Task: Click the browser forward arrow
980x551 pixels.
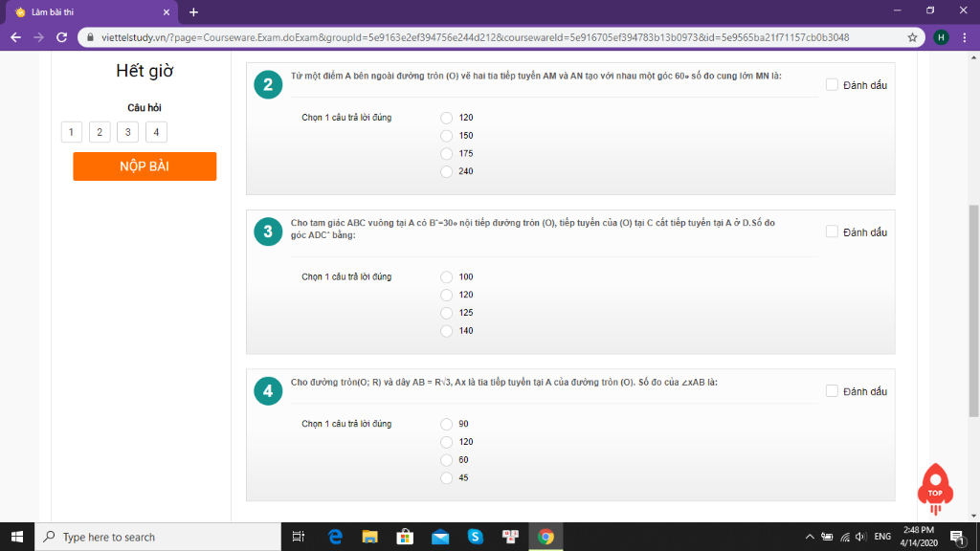Action: (38, 37)
